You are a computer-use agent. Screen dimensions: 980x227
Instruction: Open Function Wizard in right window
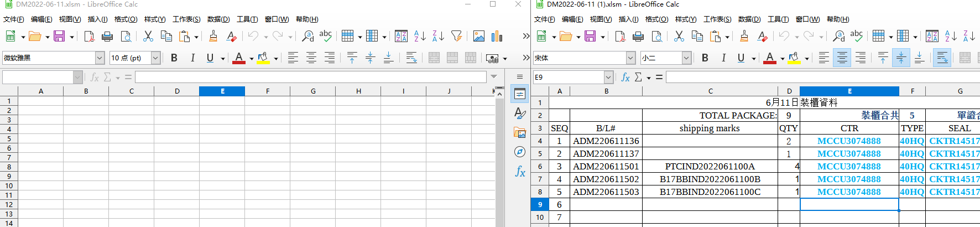coord(625,78)
